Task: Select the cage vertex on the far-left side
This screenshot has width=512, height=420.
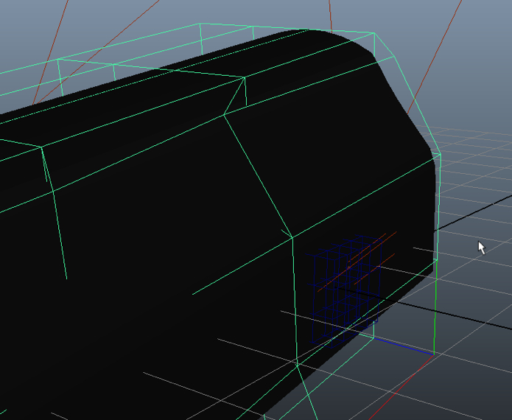Action: (42, 147)
